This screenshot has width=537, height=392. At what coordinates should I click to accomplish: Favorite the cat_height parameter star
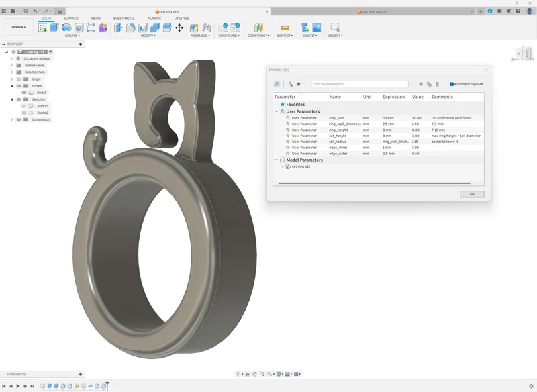[x=288, y=136]
